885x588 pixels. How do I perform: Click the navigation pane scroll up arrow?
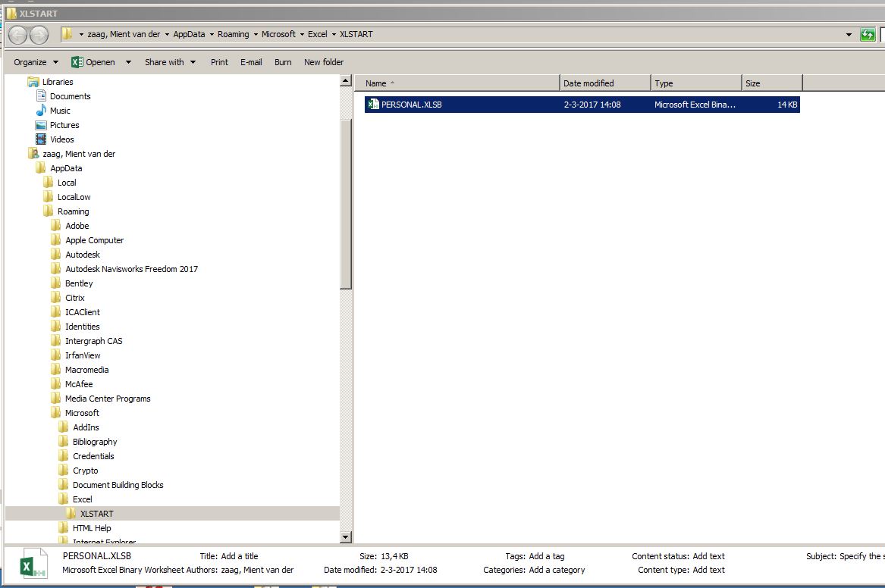tap(346, 80)
